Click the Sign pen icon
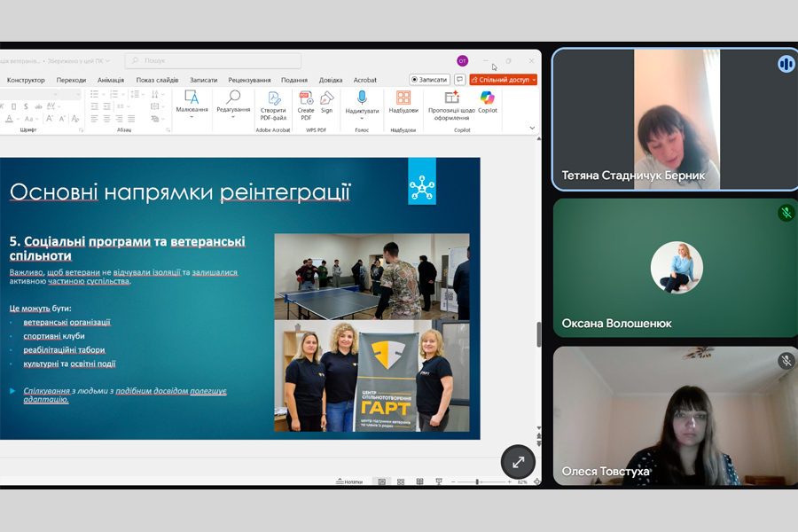This screenshot has width=798, height=532. 326,102
